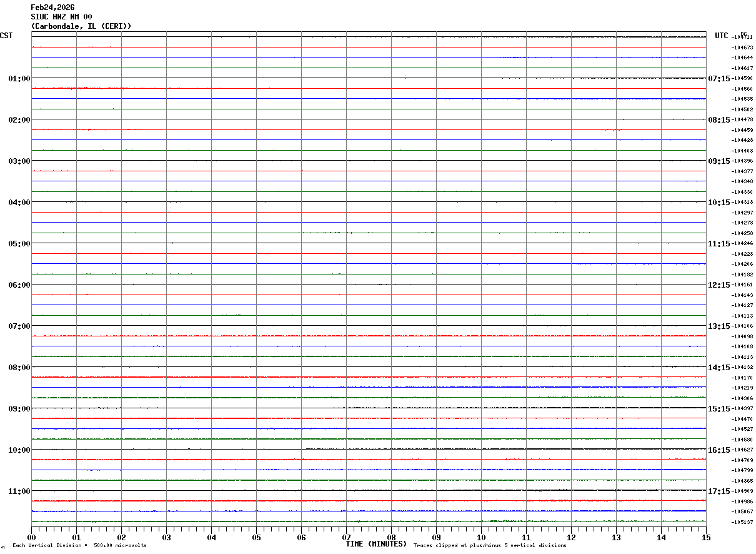Click minute 13 on the time axis

pos(616,537)
